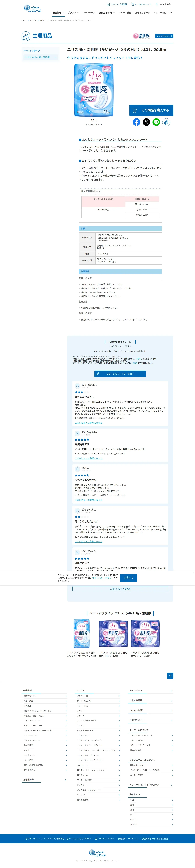Screen dimensions: 195x868
Task: Go to ホーム in the breadcrumb
Action: pyautogui.click(x=24, y=21)
